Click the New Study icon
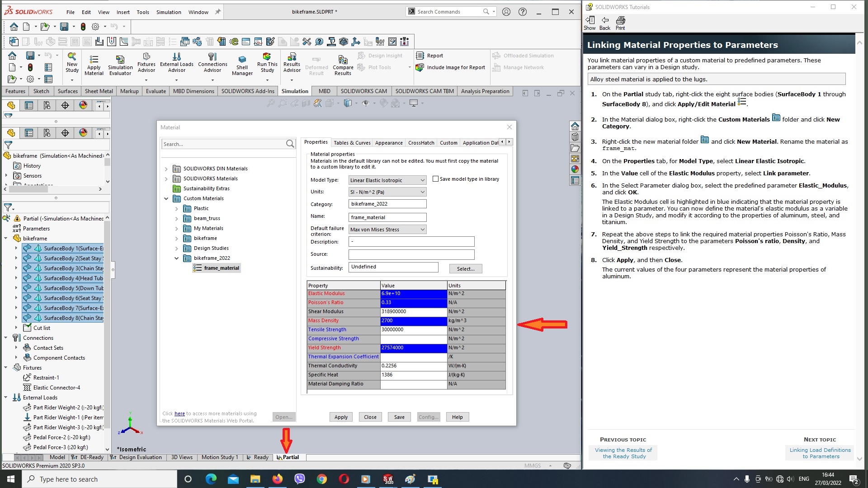The height and width of the screenshot is (488, 868). pyautogui.click(x=72, y=62)
